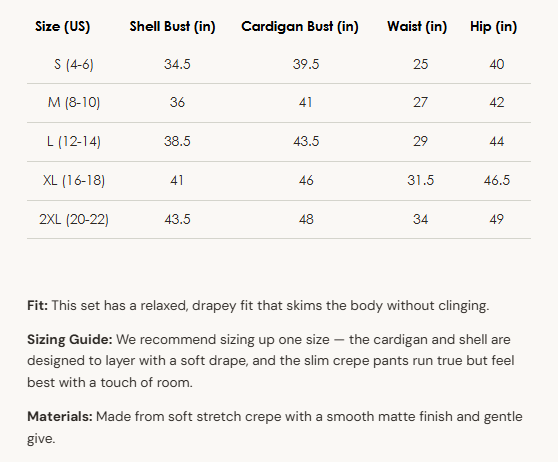Viewport: 558px width, 462px height.
Task: Click the bold Fit: label
Action: 37,305
